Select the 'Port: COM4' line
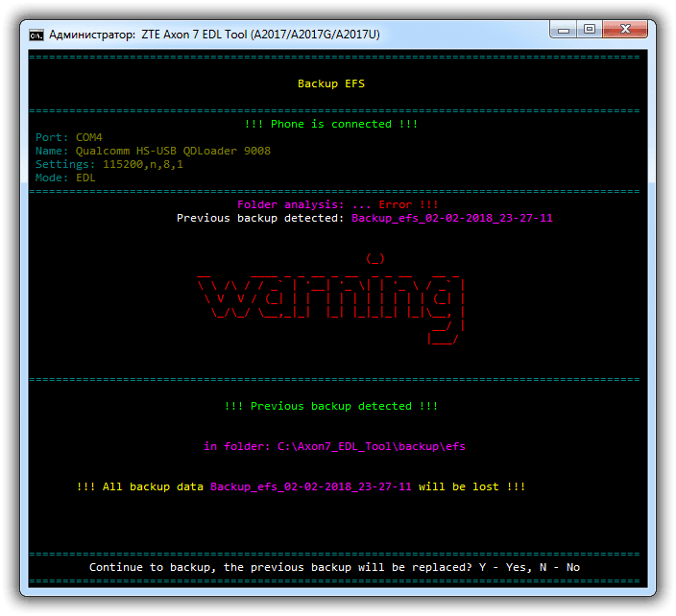Image resolution: width=676 pixels, height=616 pixels. coord(69,137)
